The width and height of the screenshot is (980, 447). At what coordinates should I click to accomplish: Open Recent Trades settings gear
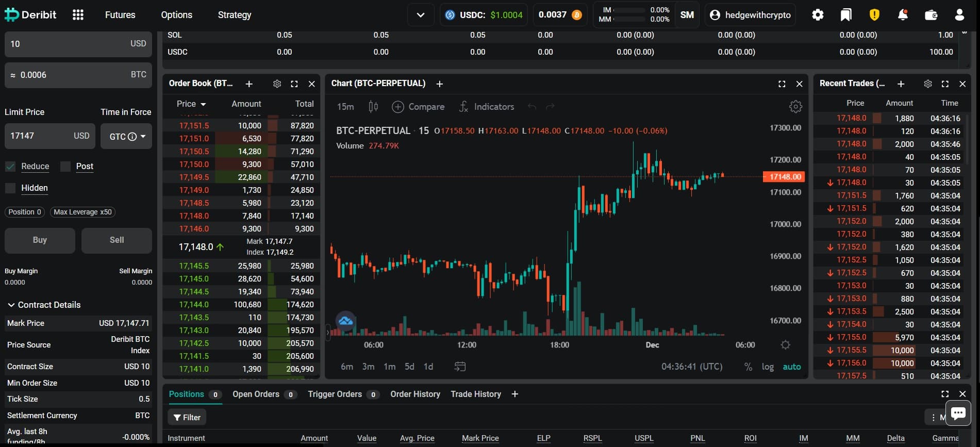tap(928, 84)
